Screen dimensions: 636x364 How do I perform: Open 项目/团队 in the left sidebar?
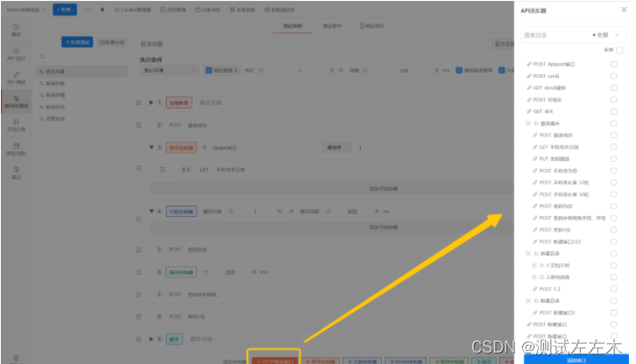click(17, 149)
